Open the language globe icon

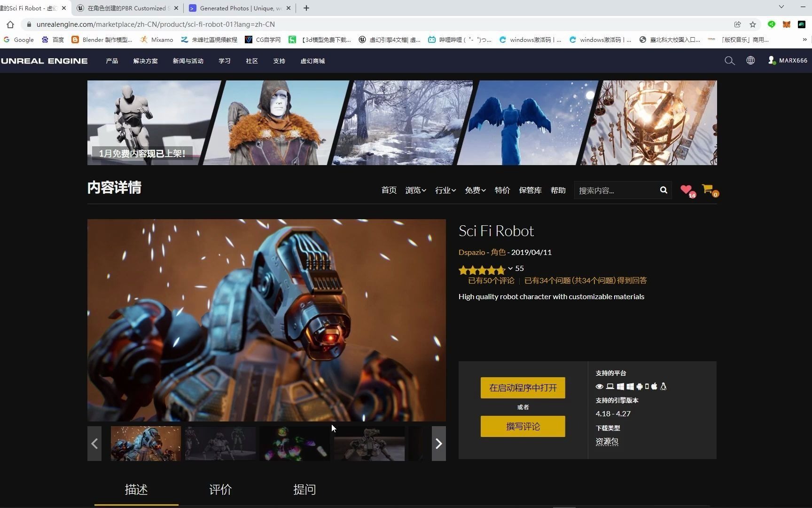point(750,60)
